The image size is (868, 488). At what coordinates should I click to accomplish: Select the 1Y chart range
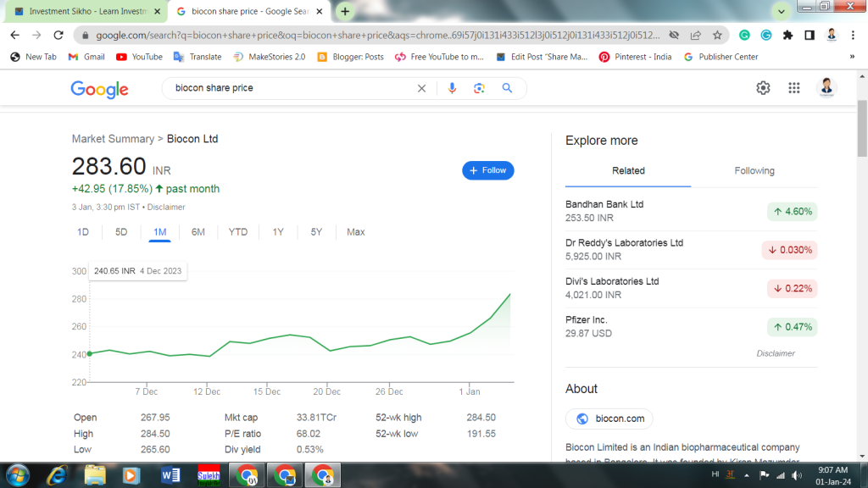click(278, 232)
